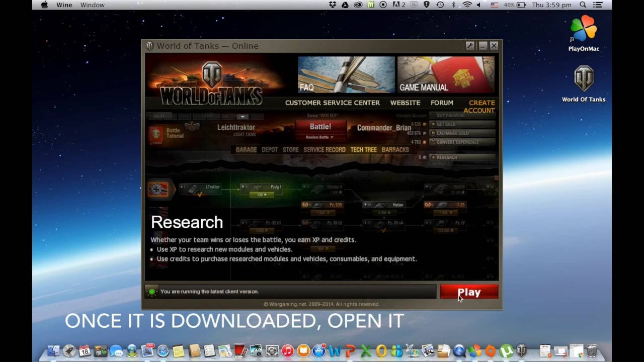
Task: Open Bluetooth status menu
Action: coord(453,5)
